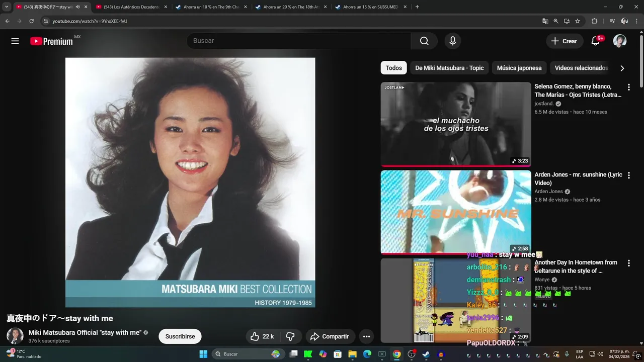Open the account avatar menu

[620, 41]
